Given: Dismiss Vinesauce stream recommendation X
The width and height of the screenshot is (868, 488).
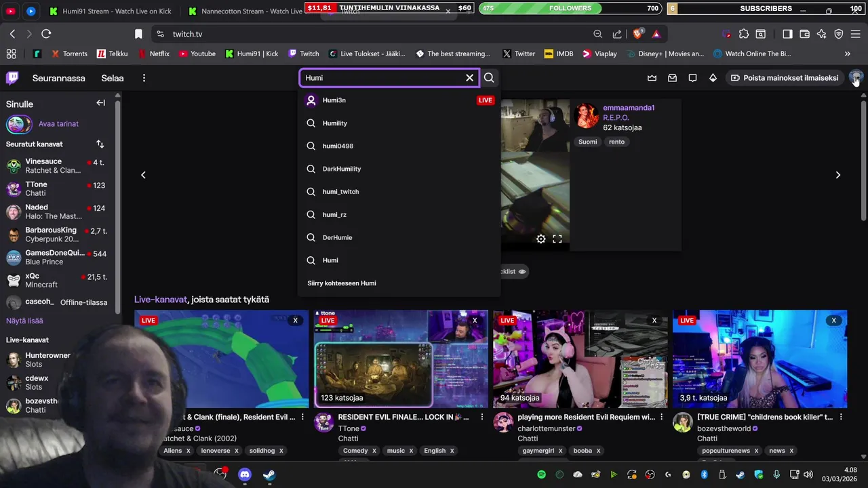Looking at the screenshot, I should click(295, 320).
